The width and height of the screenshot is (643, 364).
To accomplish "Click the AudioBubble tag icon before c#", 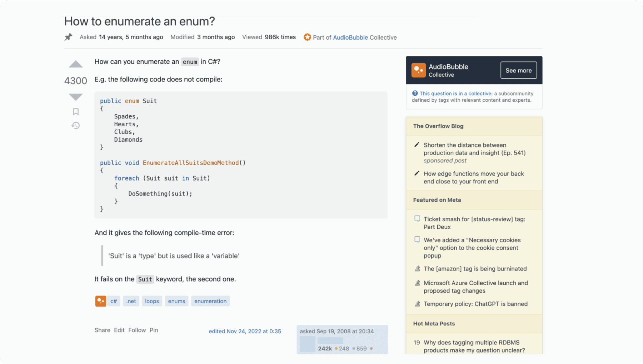I will 100,301.
